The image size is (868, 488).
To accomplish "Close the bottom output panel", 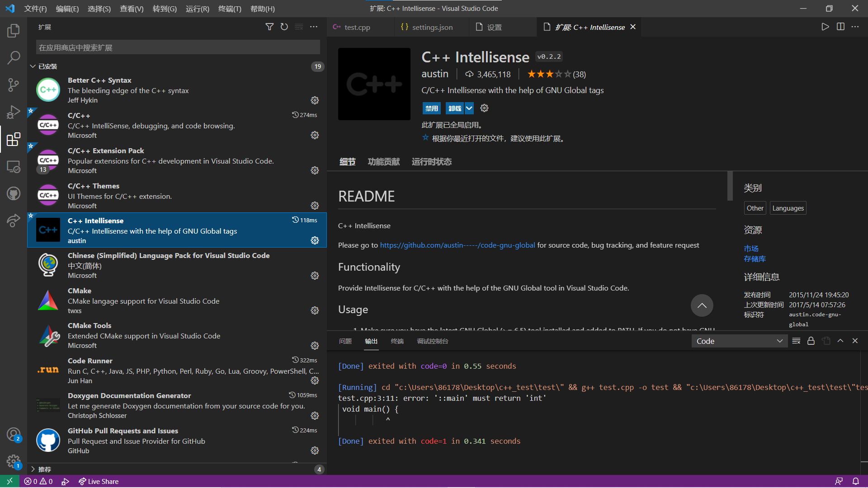I will coord(855,341).
